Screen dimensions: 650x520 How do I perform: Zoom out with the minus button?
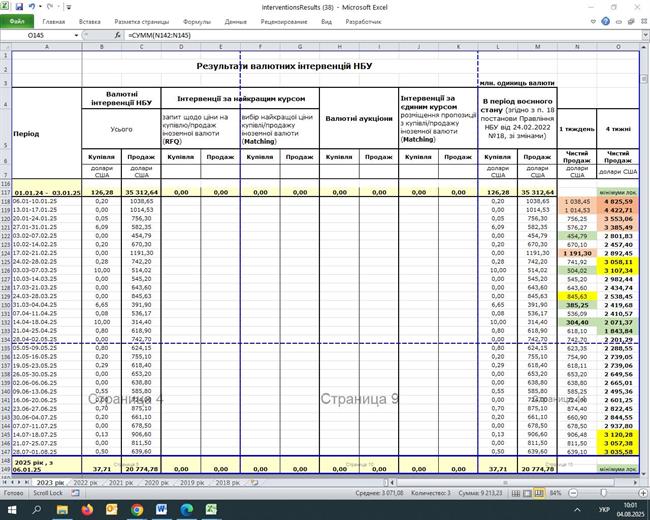point(573,493)
